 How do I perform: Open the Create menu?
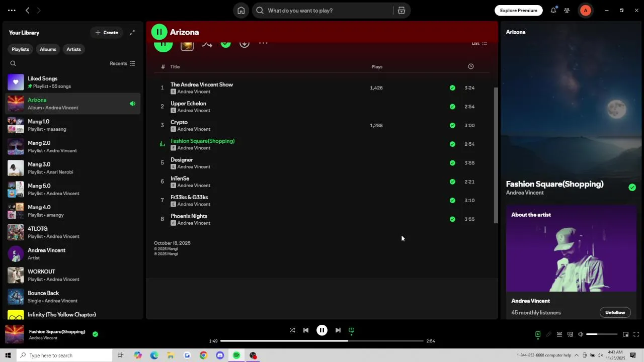coord(107,33)
